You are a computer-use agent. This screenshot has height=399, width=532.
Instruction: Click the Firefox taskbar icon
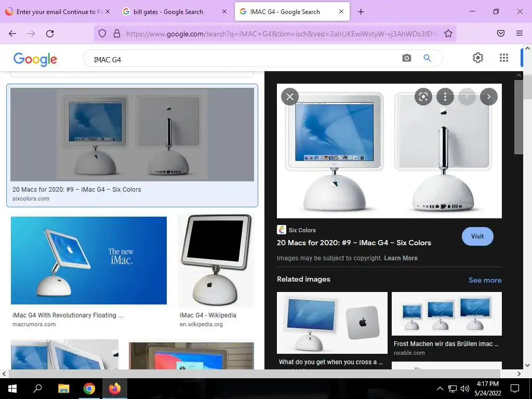click(115, 389)
